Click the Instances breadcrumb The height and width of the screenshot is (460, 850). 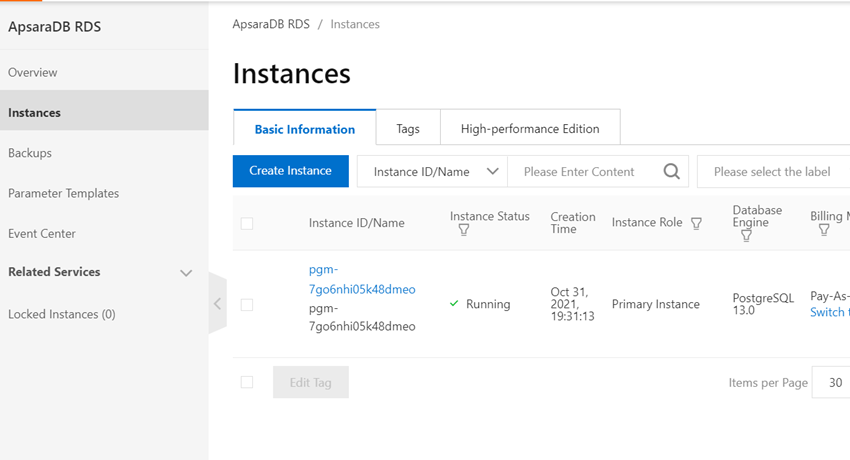[355, 24]
